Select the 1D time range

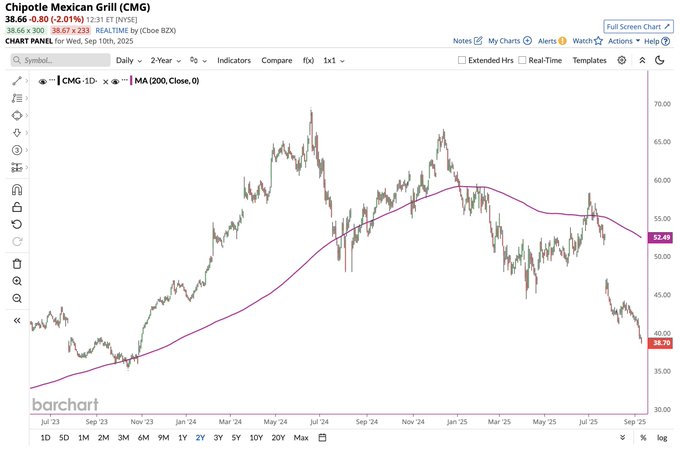45,437
